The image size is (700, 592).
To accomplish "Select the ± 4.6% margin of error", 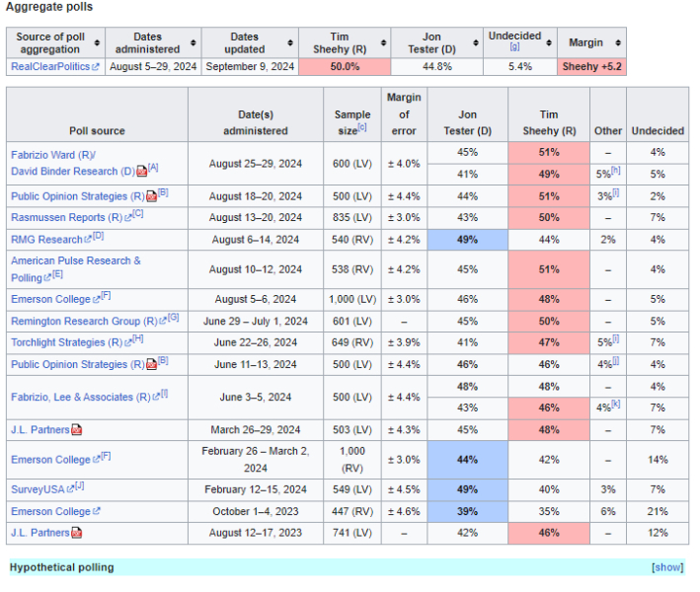I will (x=404, y=511).
